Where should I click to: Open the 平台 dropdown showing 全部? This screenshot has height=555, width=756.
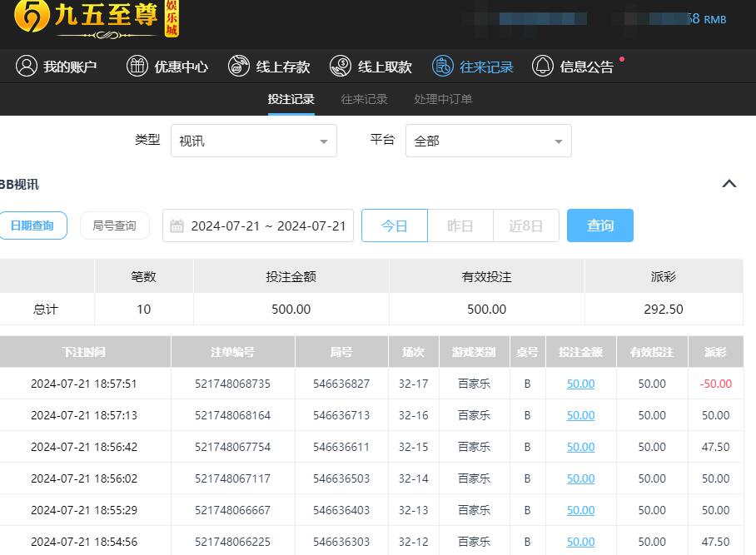(x=488, y=141)
